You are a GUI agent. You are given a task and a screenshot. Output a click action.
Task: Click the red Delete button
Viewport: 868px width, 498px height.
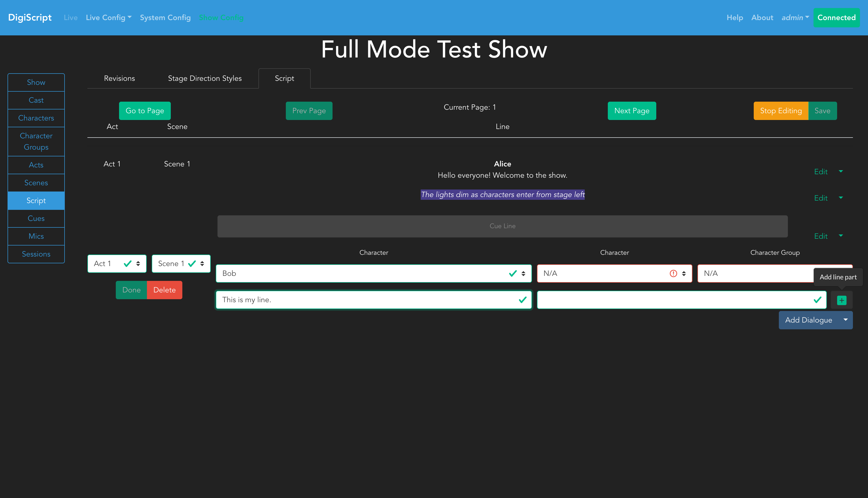coord(164,290)
